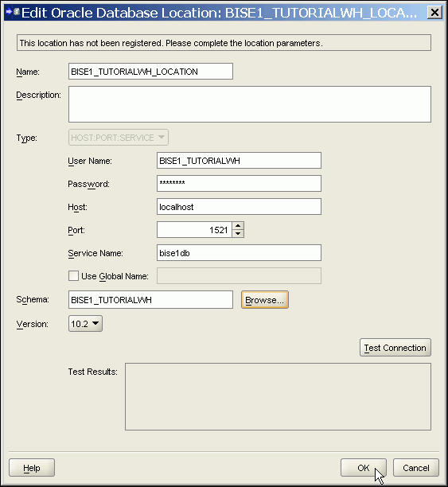Screen dimensions: 448x487
Task: Click the Description text area
Action: click(x=250, y=104)
